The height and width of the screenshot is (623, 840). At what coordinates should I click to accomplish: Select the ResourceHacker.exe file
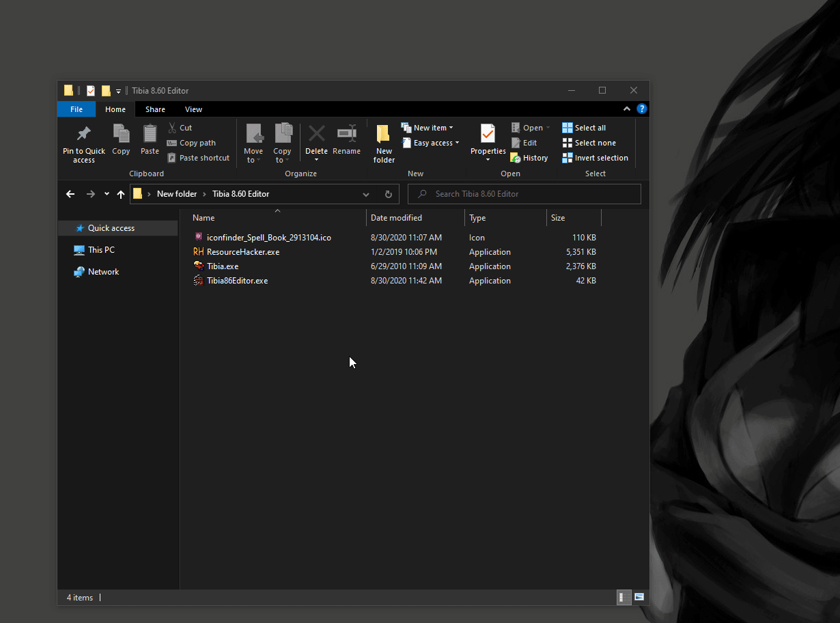(242, 252)
